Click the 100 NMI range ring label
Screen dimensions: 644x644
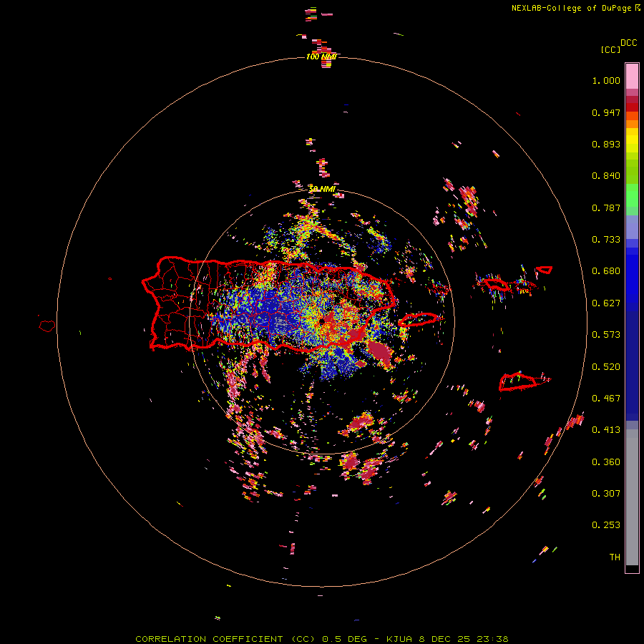point(321,57)
